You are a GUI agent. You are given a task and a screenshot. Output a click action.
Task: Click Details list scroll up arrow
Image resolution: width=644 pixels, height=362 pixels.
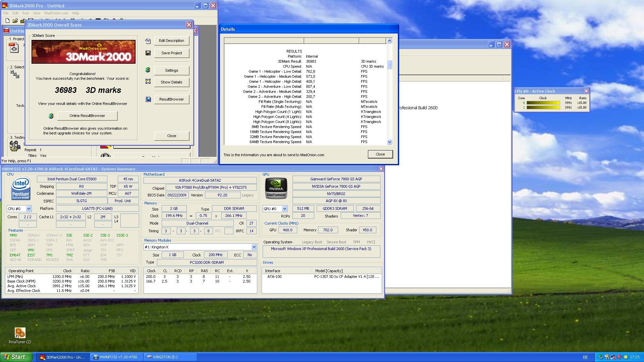click(x=389, y=41)
